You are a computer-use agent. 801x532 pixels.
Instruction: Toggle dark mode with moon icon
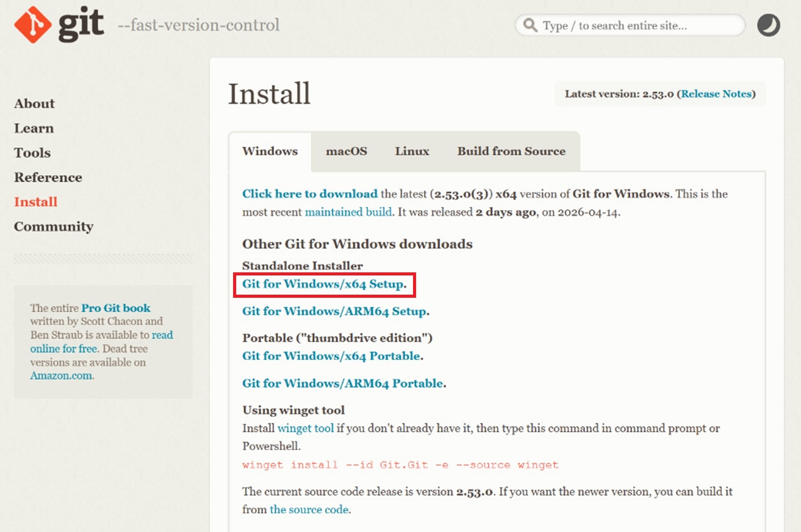pos(768,25)
